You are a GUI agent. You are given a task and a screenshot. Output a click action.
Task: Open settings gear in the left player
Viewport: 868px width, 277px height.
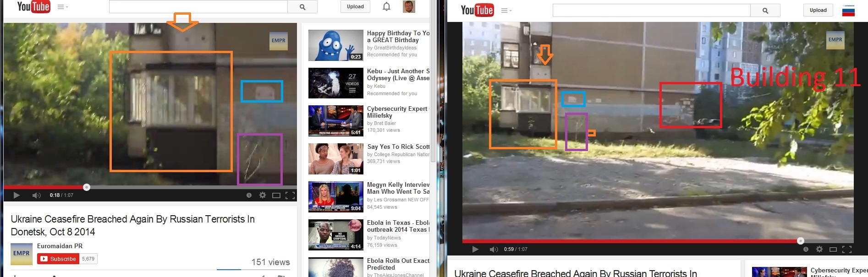263,195
